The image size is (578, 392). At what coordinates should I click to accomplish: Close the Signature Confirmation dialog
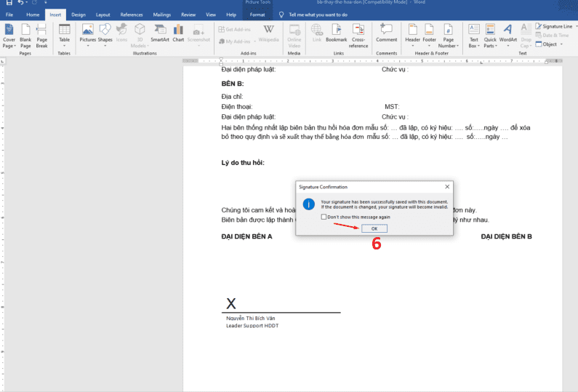click(447, 187)
